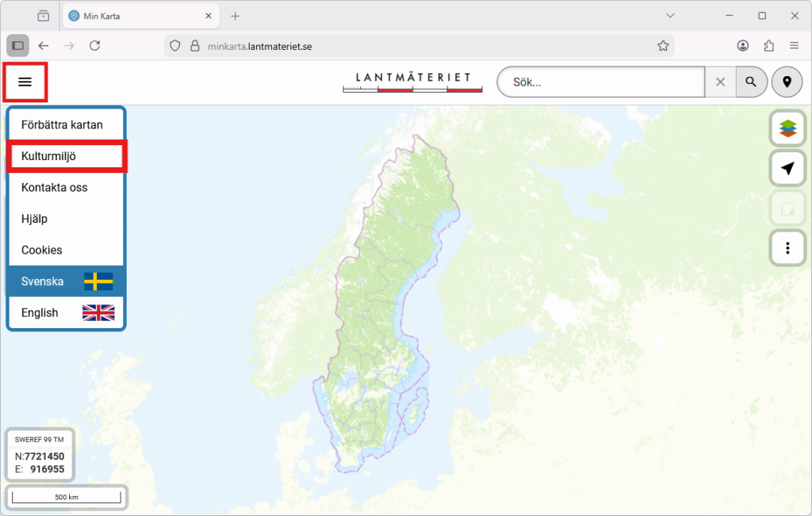The height and width of the screenshot is (516, 812).
Task: Click the 500 km scale bar
Action: (66, 497)
